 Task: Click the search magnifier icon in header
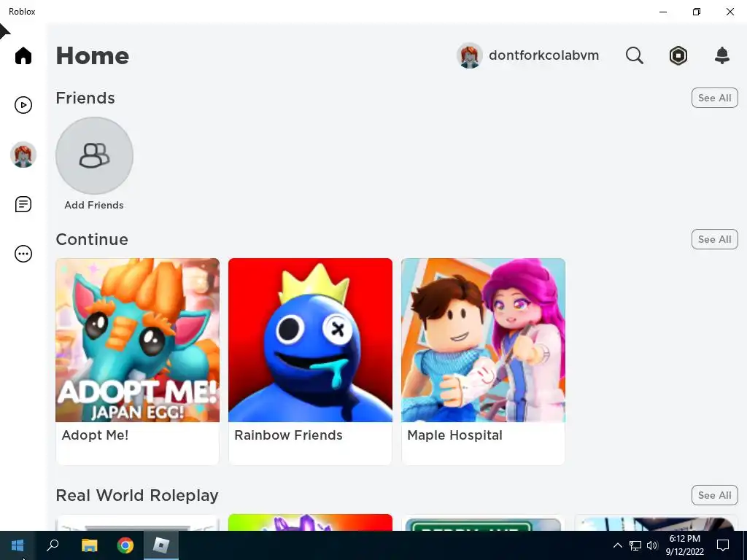pos(634,55)
